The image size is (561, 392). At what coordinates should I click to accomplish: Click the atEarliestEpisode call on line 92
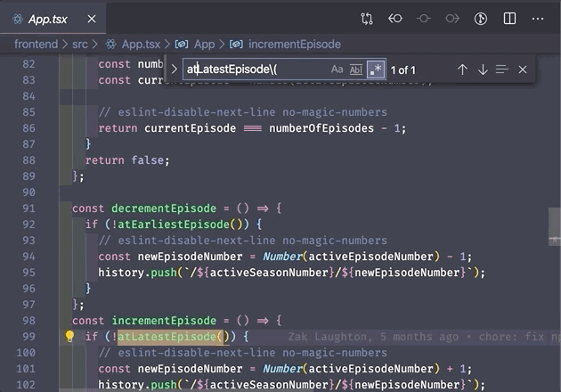point(174,225)
